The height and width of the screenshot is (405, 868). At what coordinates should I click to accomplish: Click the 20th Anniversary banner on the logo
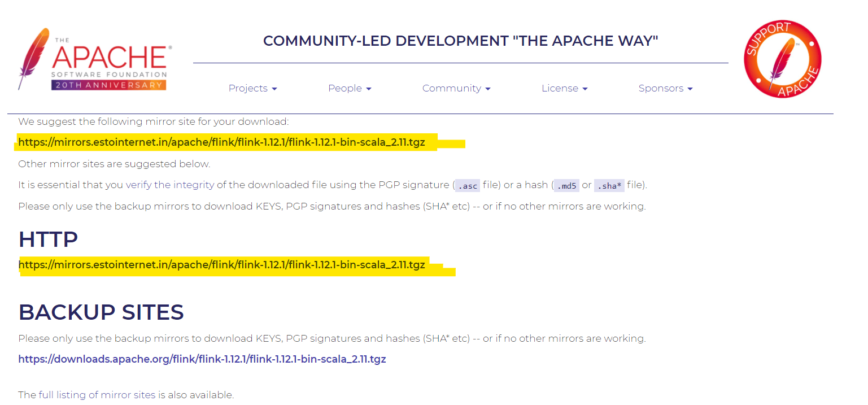(x=109, y=84)
